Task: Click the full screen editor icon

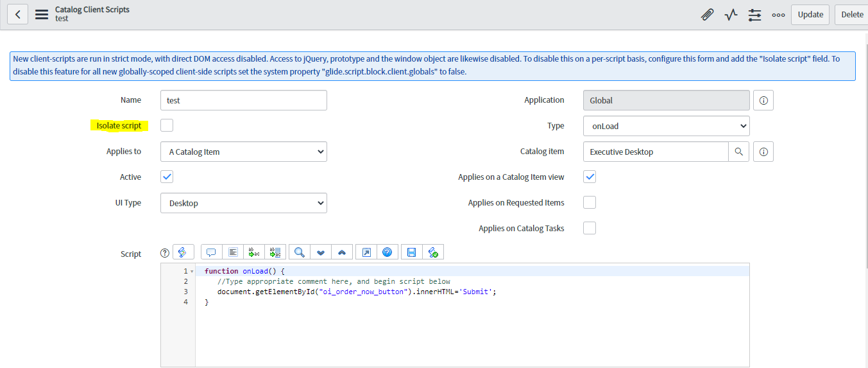Action: click(x=366, y=252)
